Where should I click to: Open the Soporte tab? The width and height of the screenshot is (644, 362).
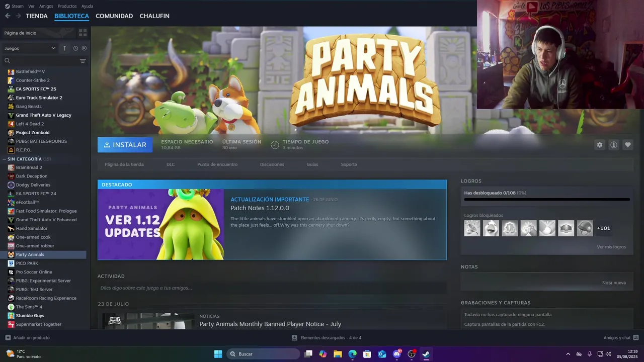point(349,164)
